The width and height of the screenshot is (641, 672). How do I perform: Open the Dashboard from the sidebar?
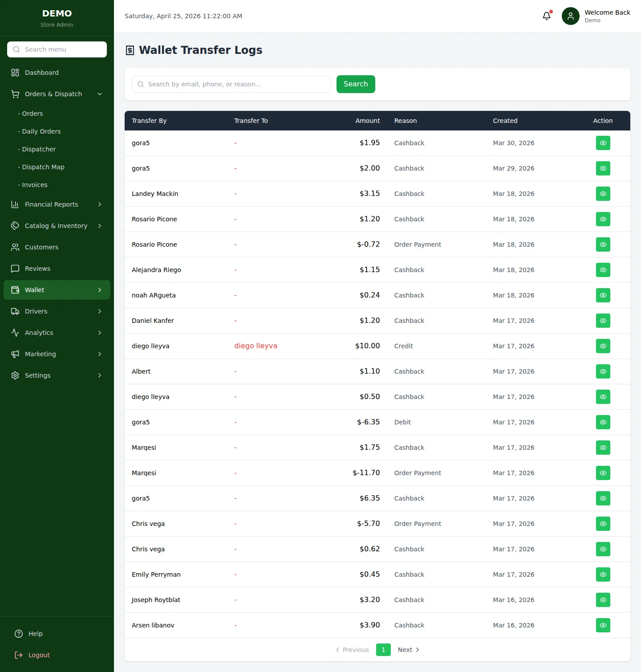pos(41,72)
